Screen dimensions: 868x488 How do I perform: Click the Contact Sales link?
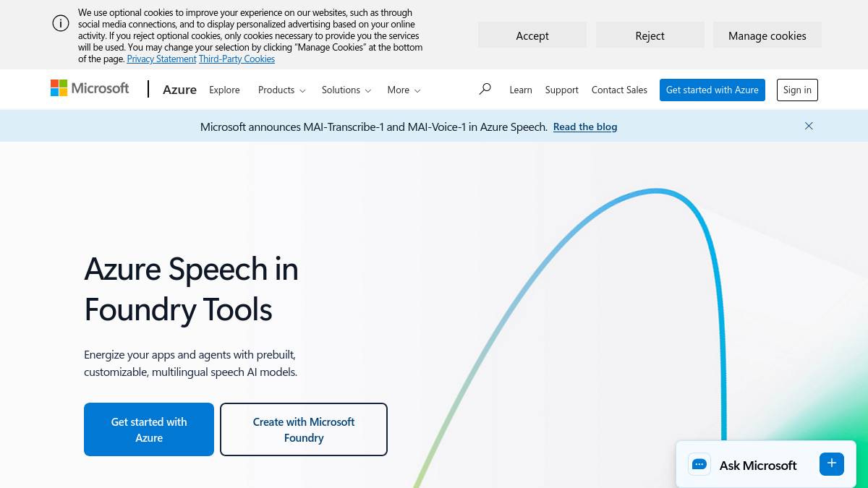pos(619,90)
